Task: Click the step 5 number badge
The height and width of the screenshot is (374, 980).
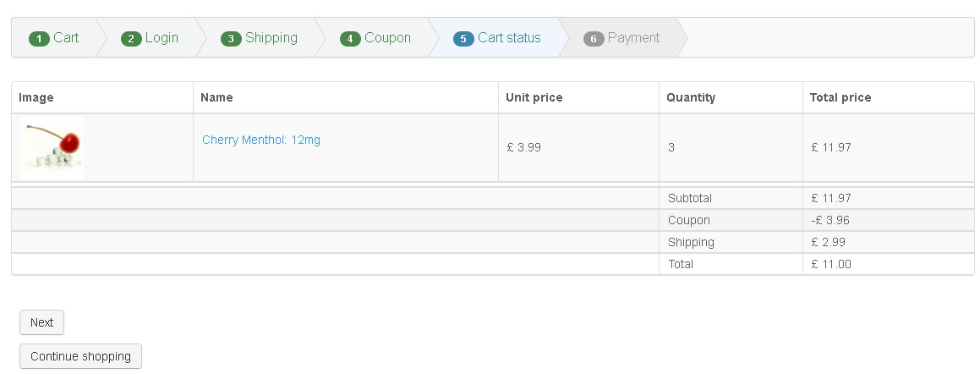Action: click(x=463, y=39)
